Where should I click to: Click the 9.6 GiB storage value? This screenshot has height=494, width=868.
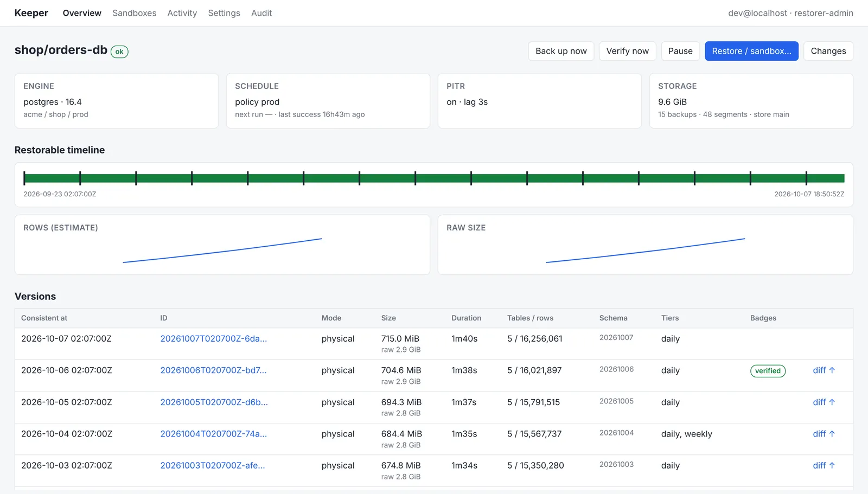coord(672,102)
